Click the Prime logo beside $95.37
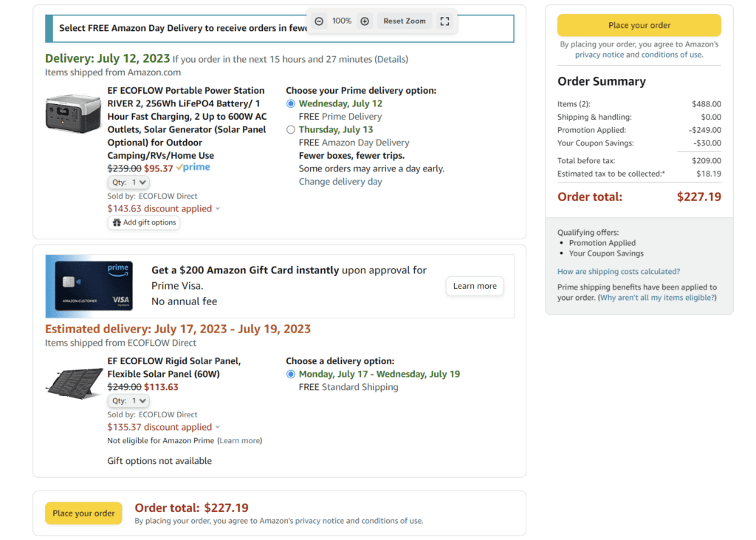 pyautogui.click(x=193, y=168)
